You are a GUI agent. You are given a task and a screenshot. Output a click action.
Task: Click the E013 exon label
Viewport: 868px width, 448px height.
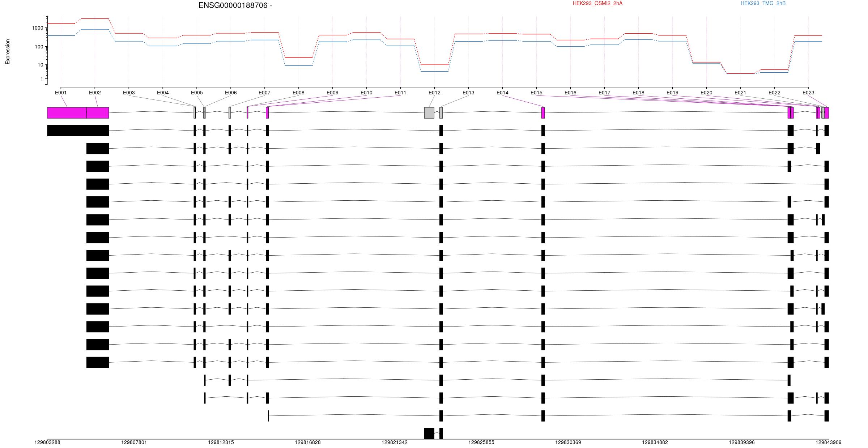click(468, 93)
